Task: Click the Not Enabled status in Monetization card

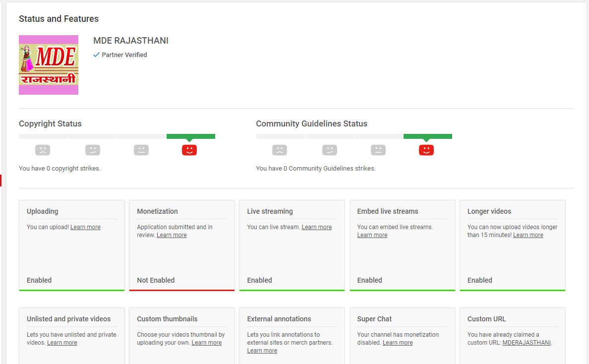Action: (x=156, y=280)
